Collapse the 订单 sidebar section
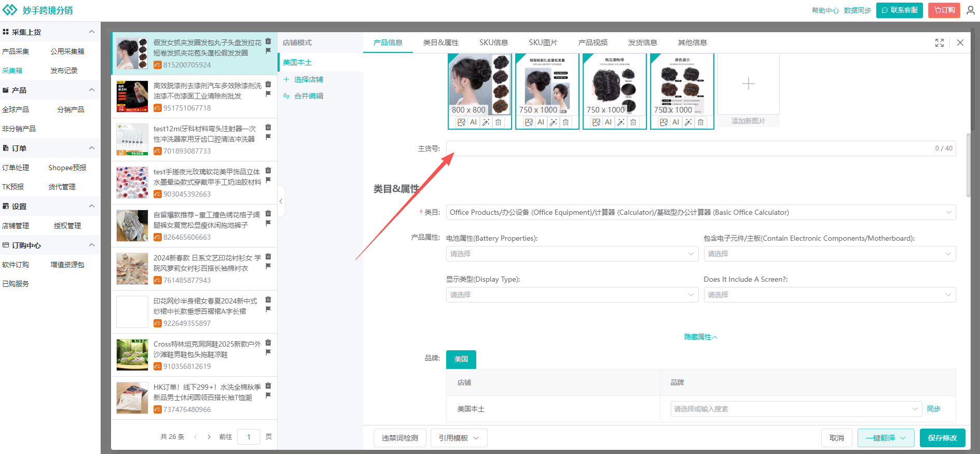Screen dimensions: 980x454 [x=92, y=148]
